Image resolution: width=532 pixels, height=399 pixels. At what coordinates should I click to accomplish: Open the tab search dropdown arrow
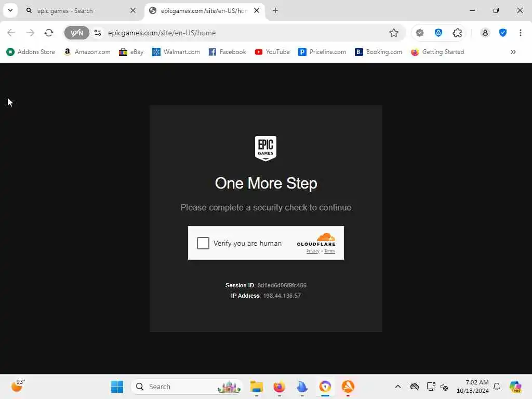point(10,10)
